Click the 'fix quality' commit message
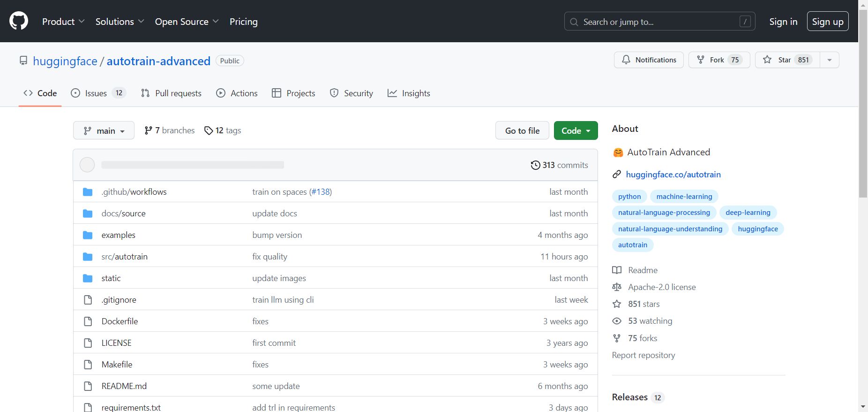868x412 pixels. pyautogui.click(x=270, y=256)
